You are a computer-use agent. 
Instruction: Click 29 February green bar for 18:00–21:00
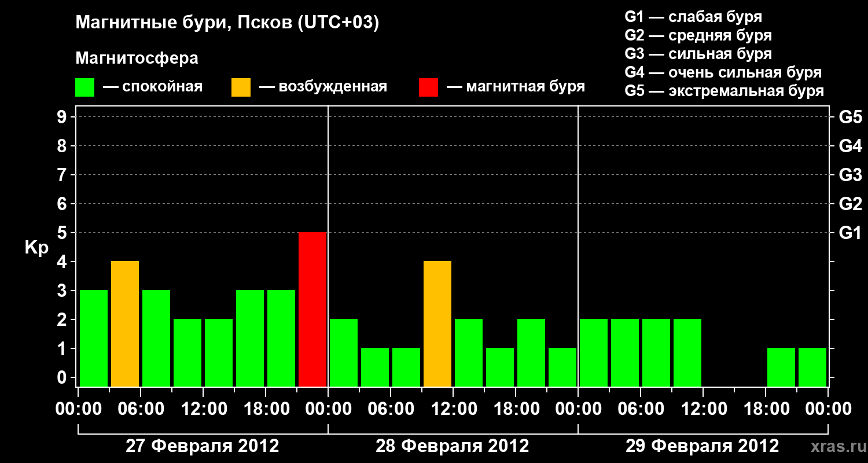tap(781, 368)
